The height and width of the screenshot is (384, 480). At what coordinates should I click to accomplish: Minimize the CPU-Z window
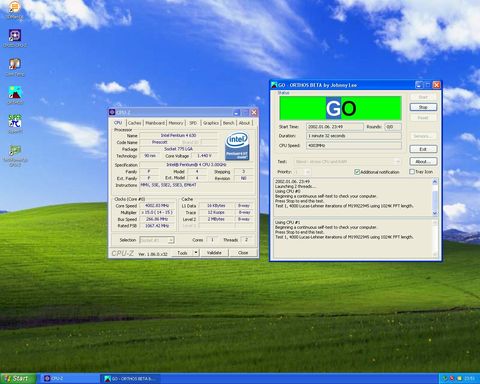236,113
